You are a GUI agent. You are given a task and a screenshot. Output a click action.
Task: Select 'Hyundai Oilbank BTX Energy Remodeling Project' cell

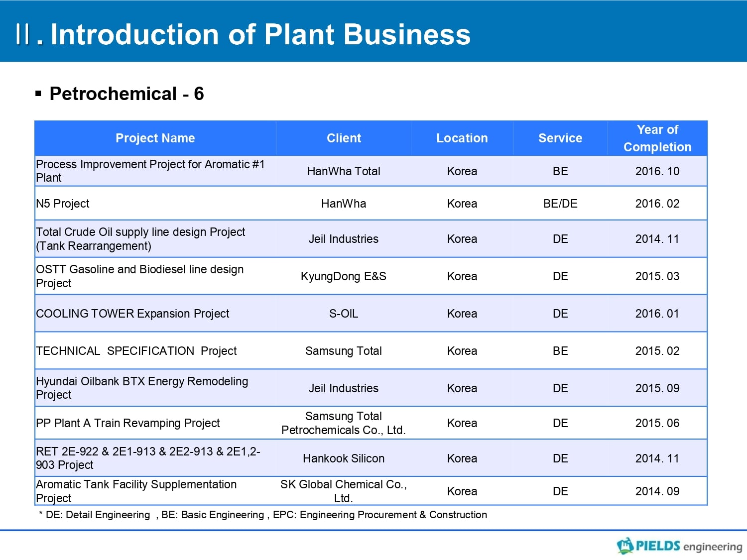155,388
